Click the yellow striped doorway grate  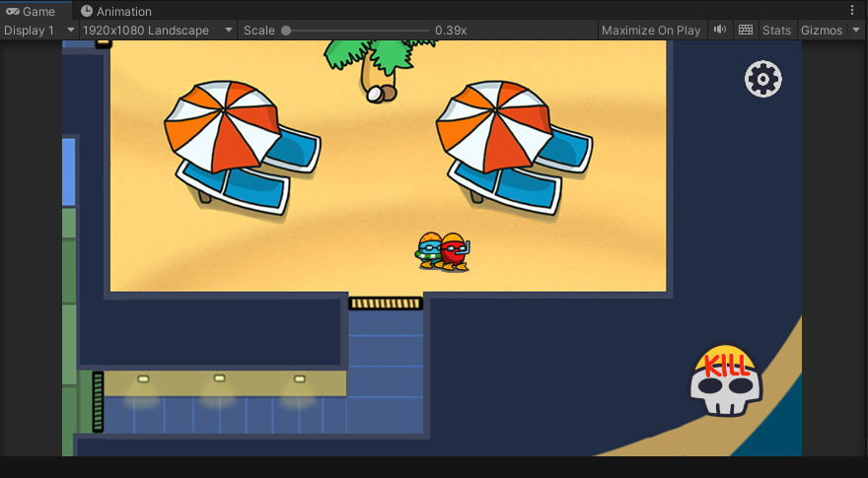(x=386, y=304)
